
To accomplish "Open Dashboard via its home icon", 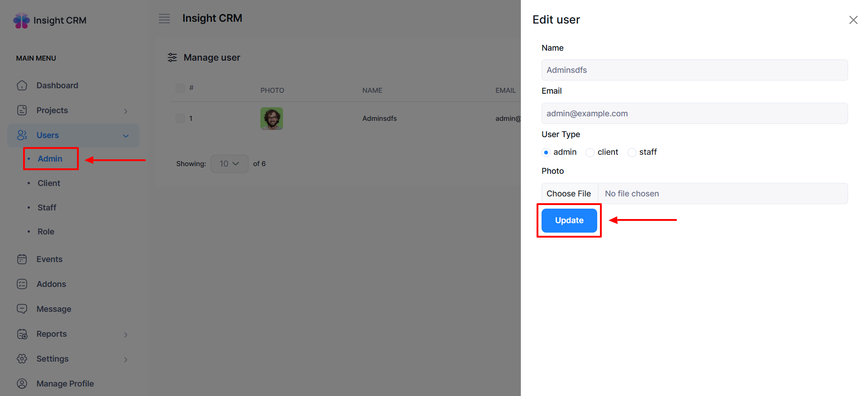I will click(x=22, y=86).
